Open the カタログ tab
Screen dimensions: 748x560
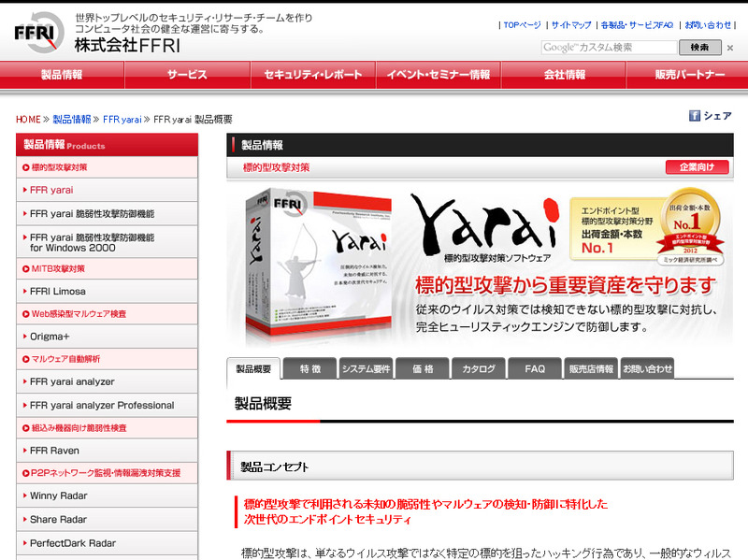point(479,369)
